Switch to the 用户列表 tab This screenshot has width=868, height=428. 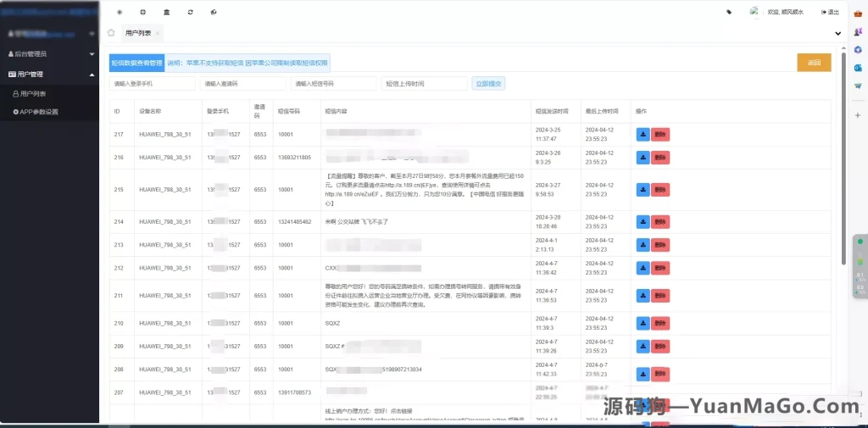point(138,33)
